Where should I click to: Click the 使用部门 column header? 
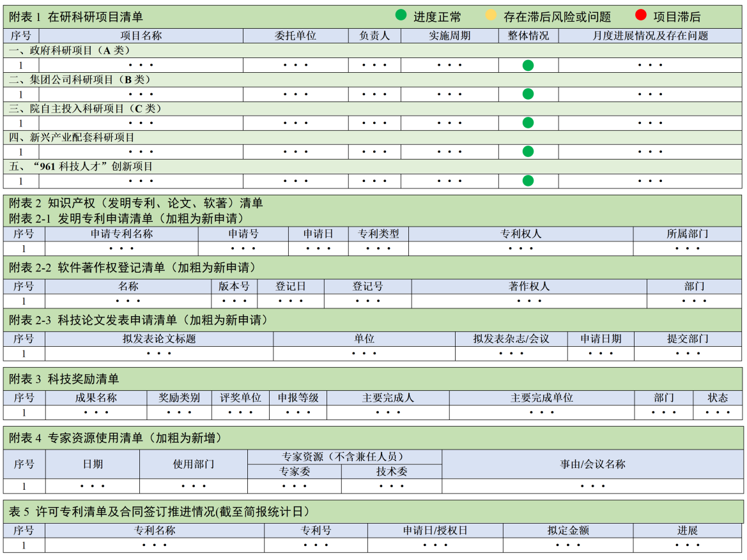(194, 464)
